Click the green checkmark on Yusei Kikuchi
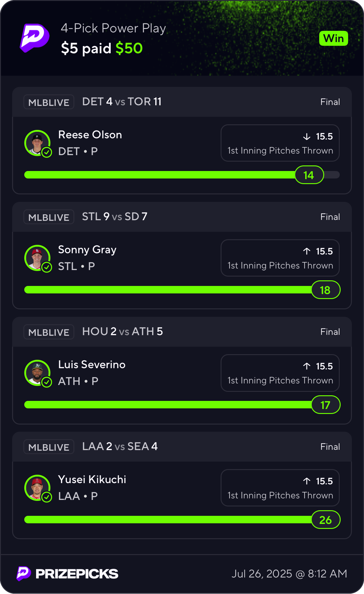The width and height of the screenshot is (364, 594). [x=47, y=497]
